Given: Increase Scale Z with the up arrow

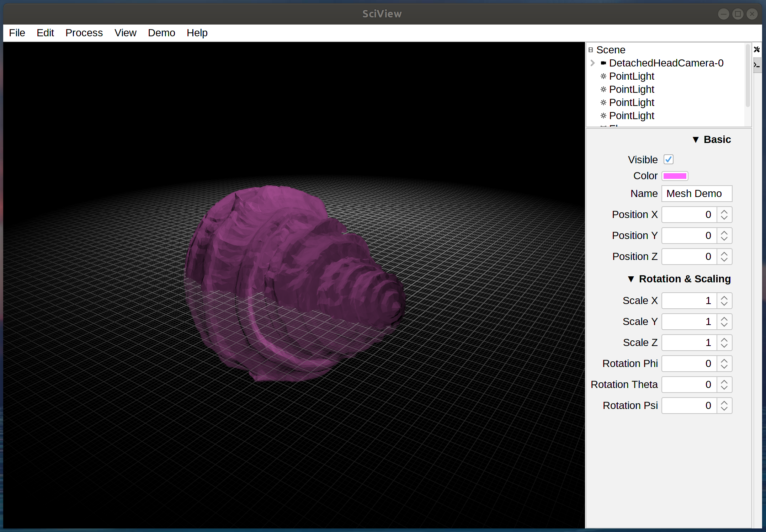Looking at the screenshot, I should [724, 339].
